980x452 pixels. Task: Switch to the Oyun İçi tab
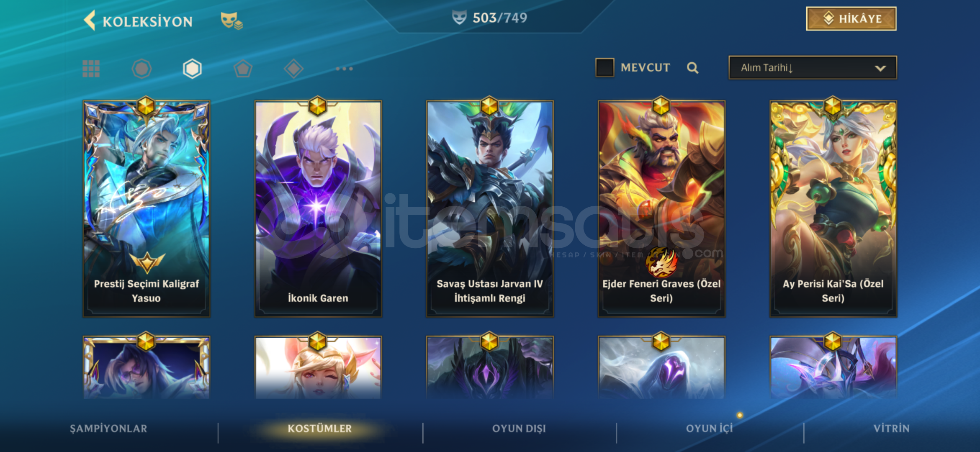(709, 429)
